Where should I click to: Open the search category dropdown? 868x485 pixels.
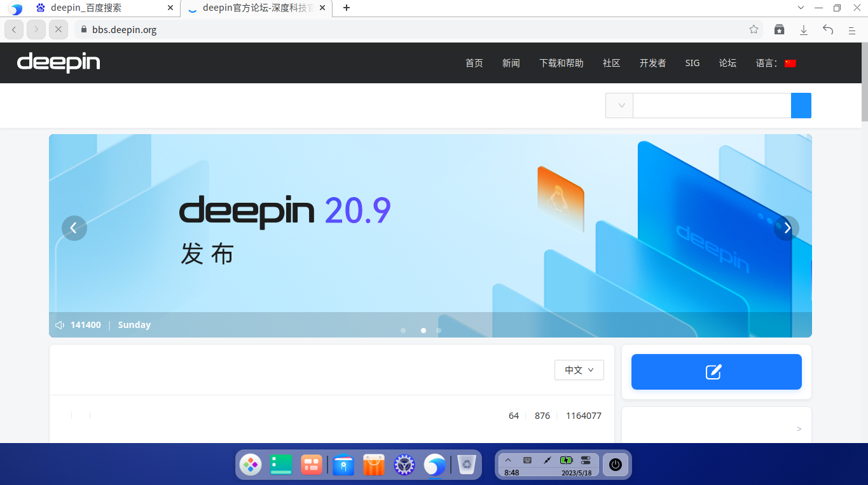(x=619, y=106)
